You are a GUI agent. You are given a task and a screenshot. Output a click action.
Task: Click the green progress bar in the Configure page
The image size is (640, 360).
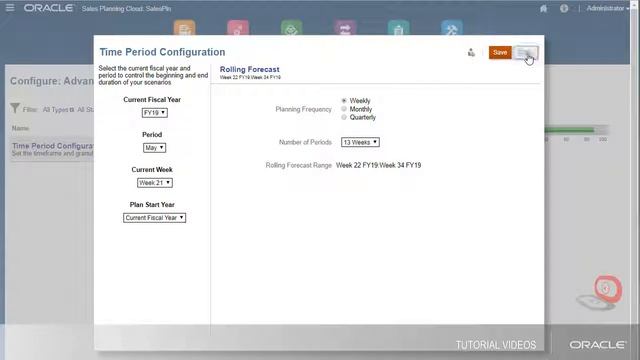pyautogui.click(x=569, y=130)
